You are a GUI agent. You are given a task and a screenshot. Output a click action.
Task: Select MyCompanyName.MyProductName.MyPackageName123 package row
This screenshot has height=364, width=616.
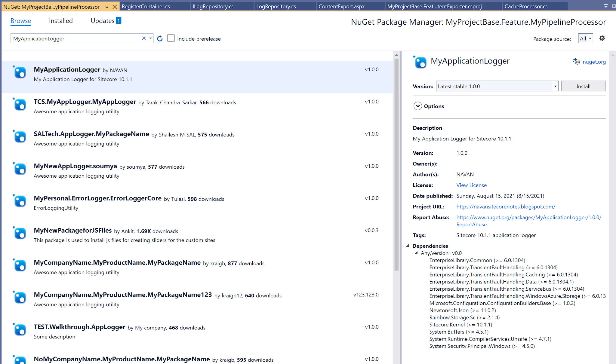[197, 302]
